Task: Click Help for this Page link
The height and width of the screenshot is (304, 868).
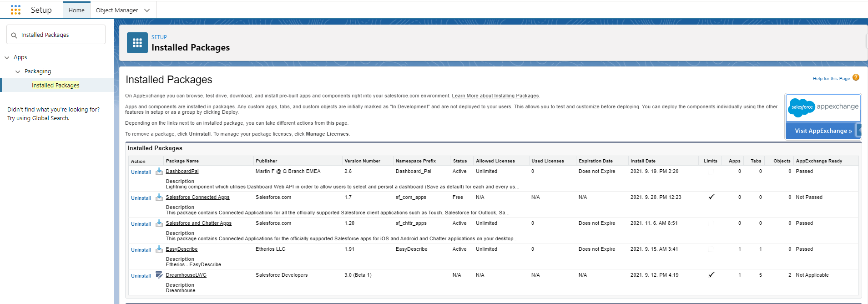Action: click(x=831, y=78)
